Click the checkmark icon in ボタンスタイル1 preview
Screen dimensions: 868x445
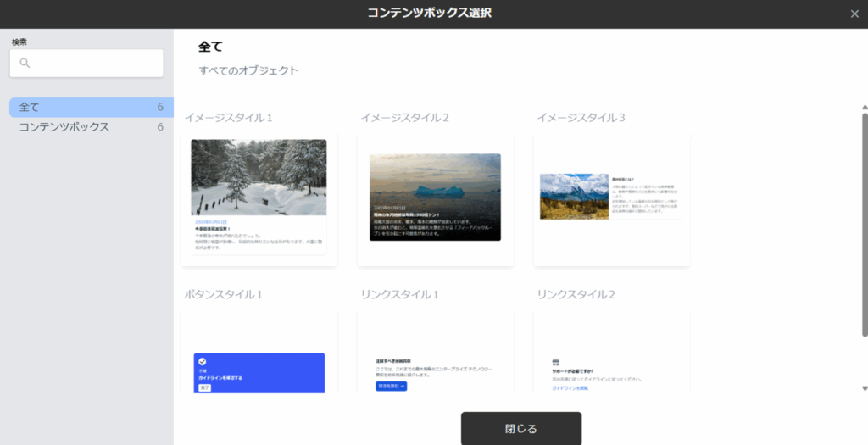[203, 361]
